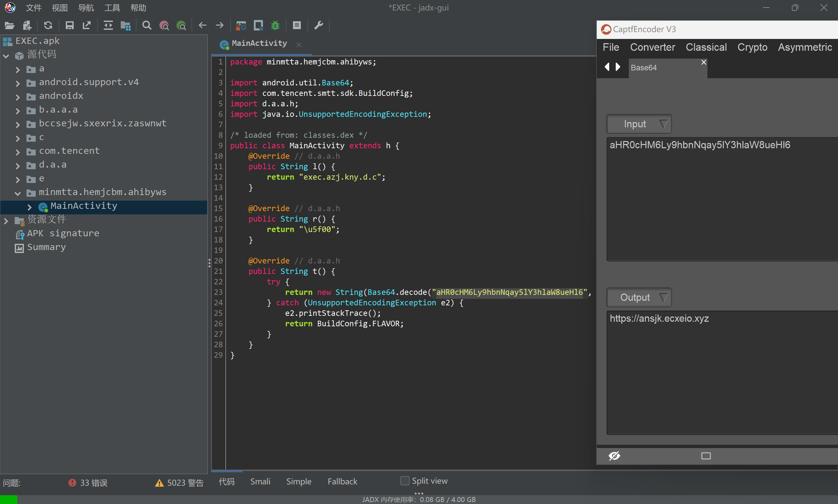
Task: Click UnsupportedEncodingException import on line 6
Action: point(362,114)
